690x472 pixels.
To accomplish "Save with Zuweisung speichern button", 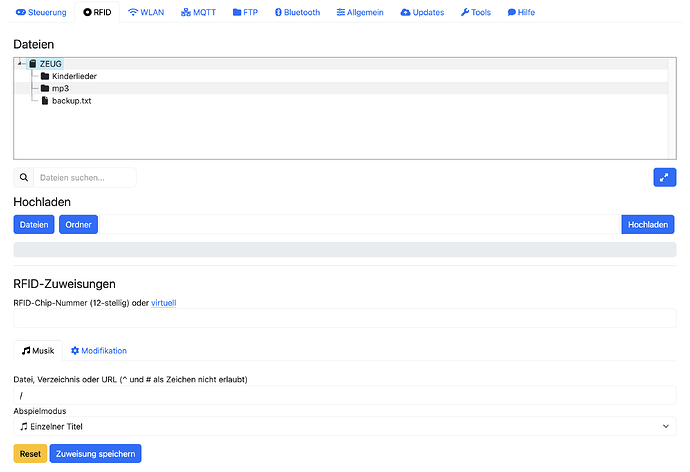I will click(95, 454).
